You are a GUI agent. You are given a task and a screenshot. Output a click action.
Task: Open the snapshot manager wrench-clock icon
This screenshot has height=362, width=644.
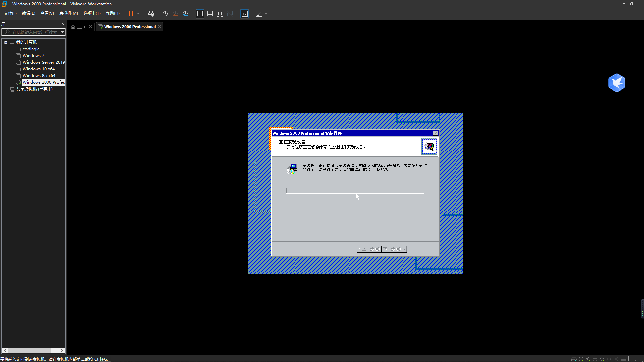(185, 14)
